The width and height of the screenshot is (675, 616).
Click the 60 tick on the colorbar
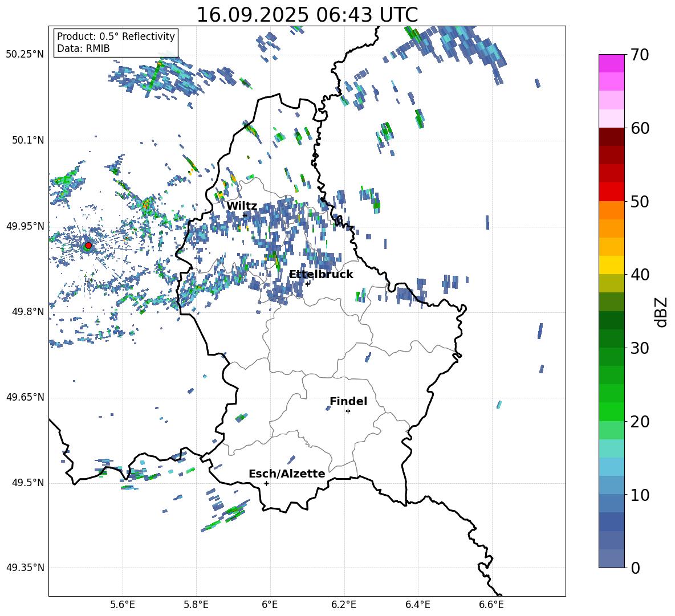tap(640, 128)
